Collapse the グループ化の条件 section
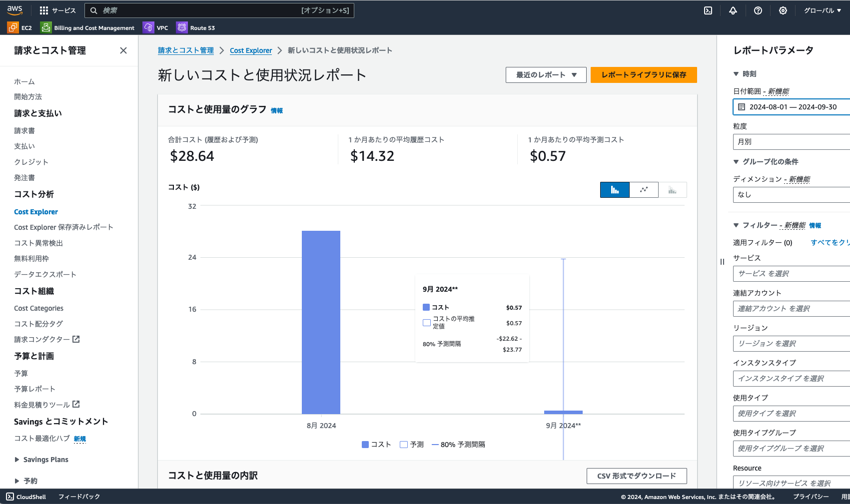The height and width of the screenshot is (504, 850). tap(736, 162)
